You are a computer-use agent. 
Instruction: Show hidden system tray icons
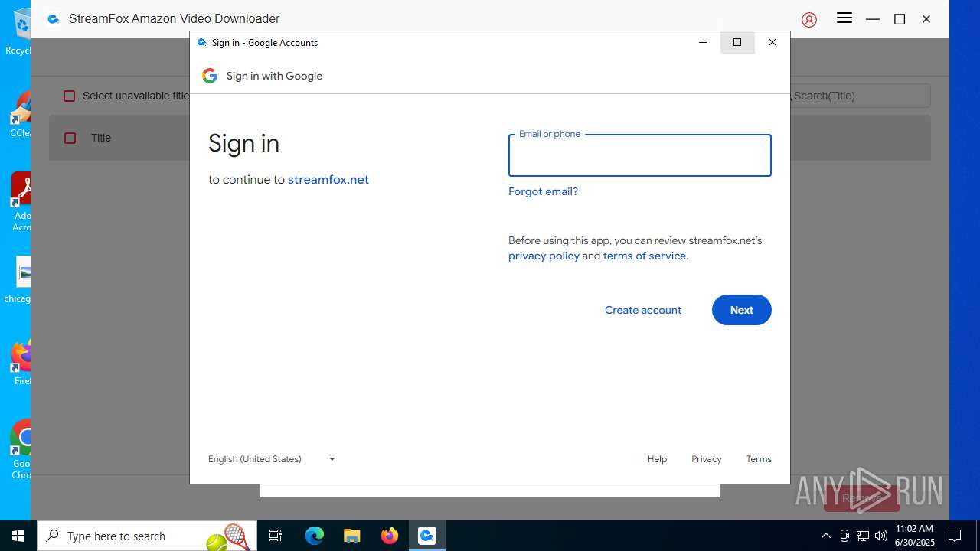pyautogui.click(x=826, y=536)
